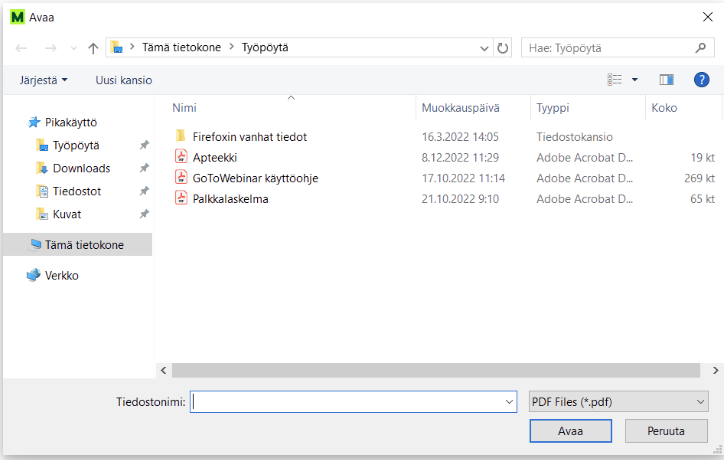Select Tämä tietokone in navigation pane
Image resolution: width=724 pixels, height=460 pixels.
(84, 245)
